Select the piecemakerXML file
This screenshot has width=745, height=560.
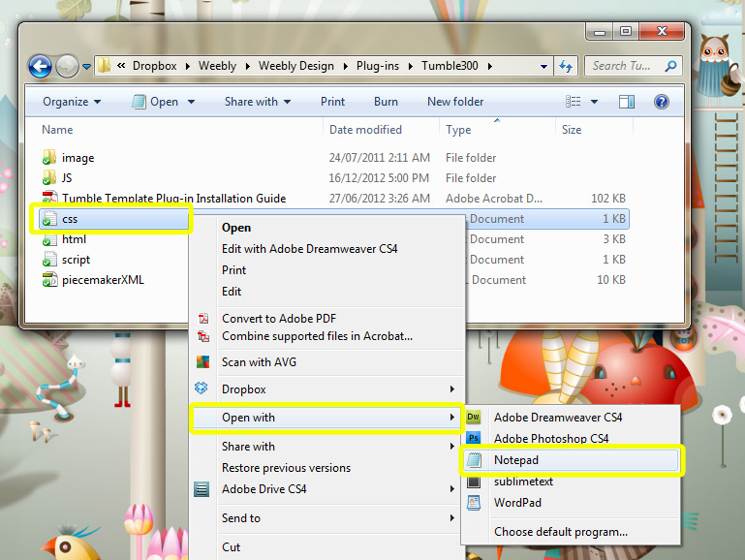(x=103, y=280)
